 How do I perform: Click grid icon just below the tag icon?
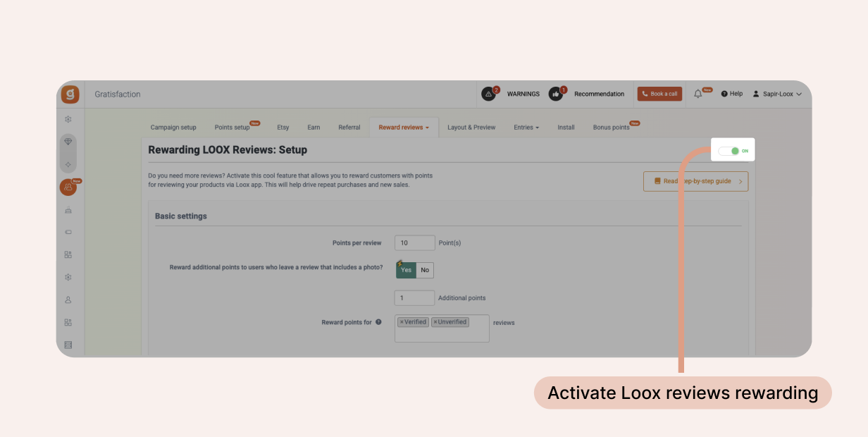pos(68,254)
